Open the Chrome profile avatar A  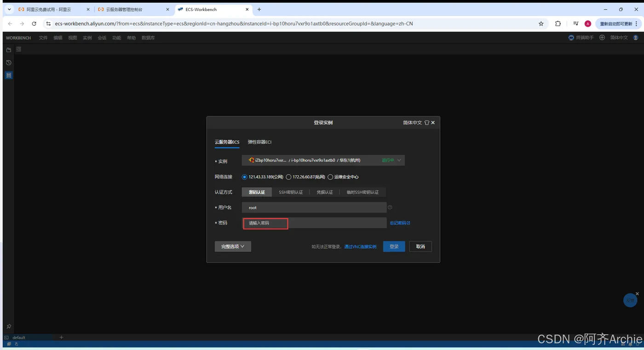point(588,23)
